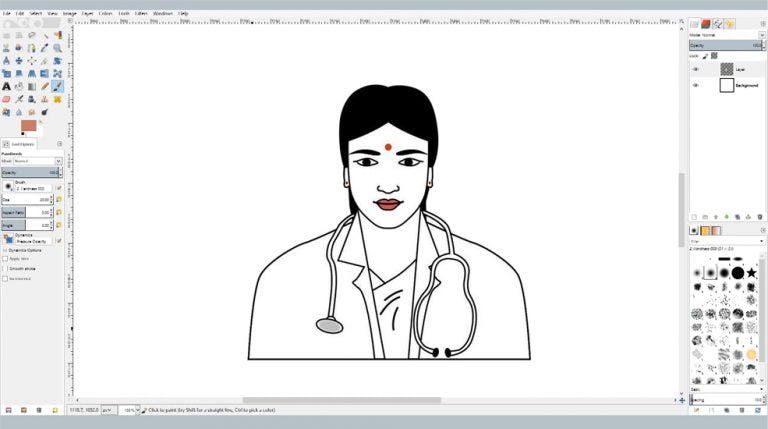Select the Paintbrush tool
Viewport: 768px width, 429px height.
[58, 86]
